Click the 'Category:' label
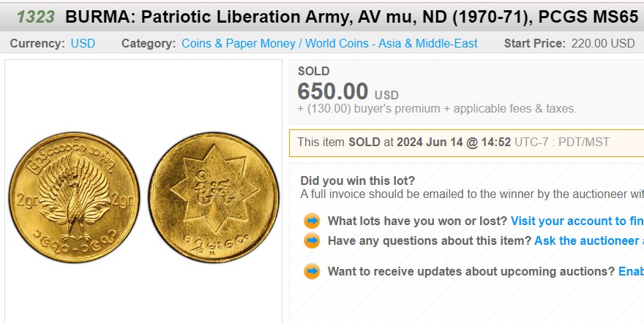The image size is (644, 323). click(x=149, y=43)
